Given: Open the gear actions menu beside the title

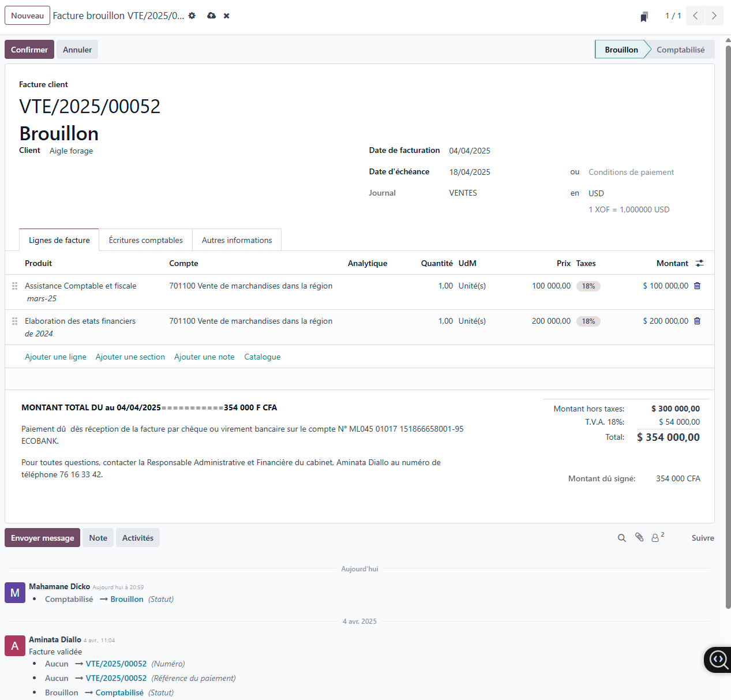Looking at the screenshot, I should (x=192, y=16).
